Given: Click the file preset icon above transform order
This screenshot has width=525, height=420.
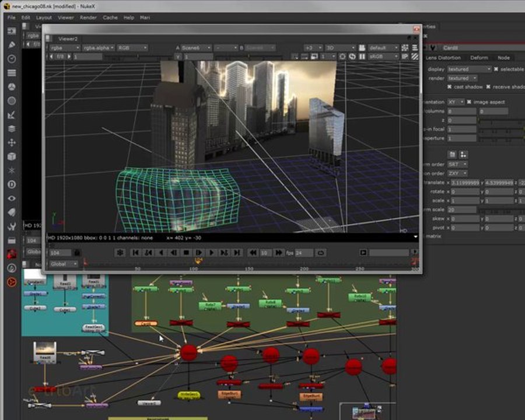Looking at the screenshot, I should 452,155.
